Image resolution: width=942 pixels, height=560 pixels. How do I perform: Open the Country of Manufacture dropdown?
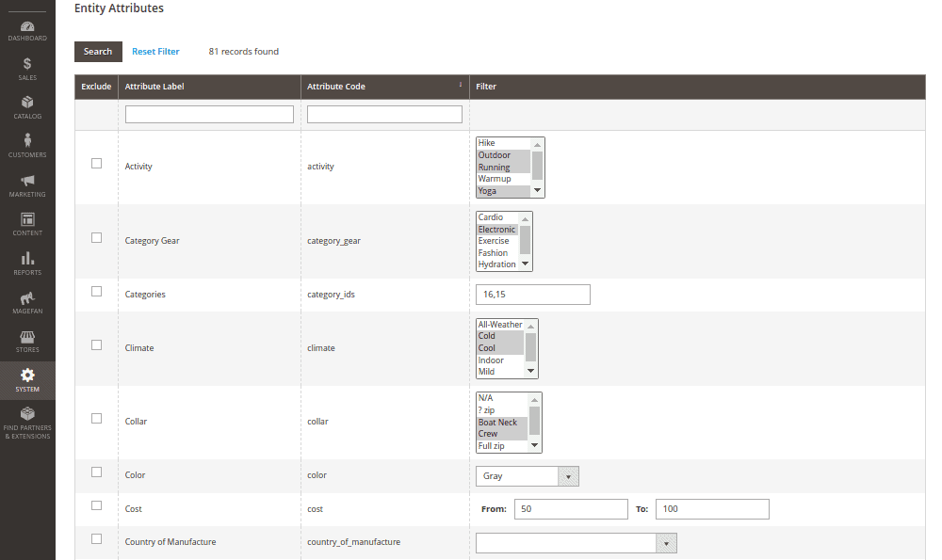tap(576, 543)
